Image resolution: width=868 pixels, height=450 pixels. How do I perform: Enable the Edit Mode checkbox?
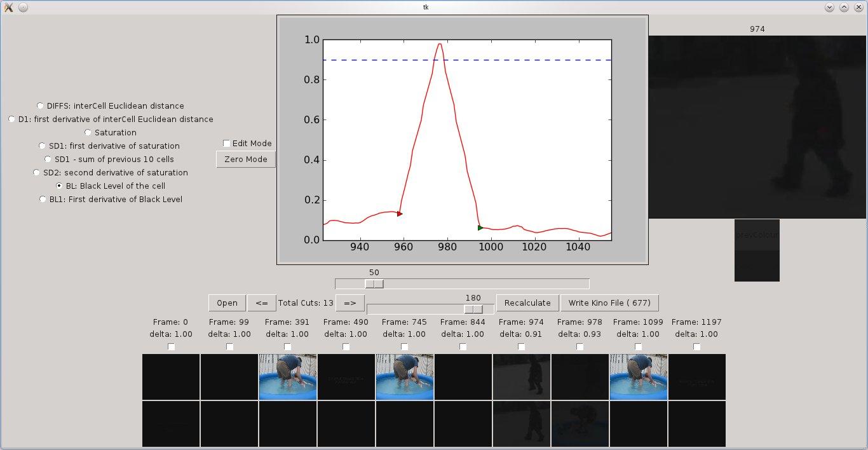click(227, 144)
